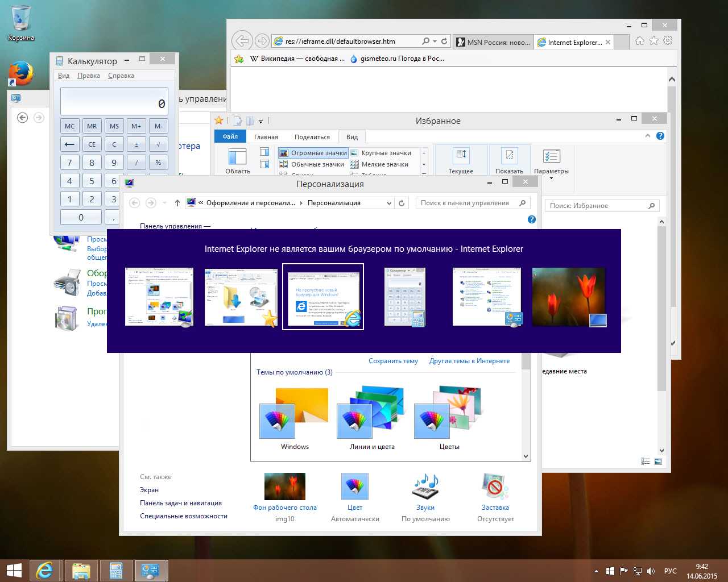728x582 pixels.
Task: Open the Personalization address bar dropdown
Action: coord(389,203)
